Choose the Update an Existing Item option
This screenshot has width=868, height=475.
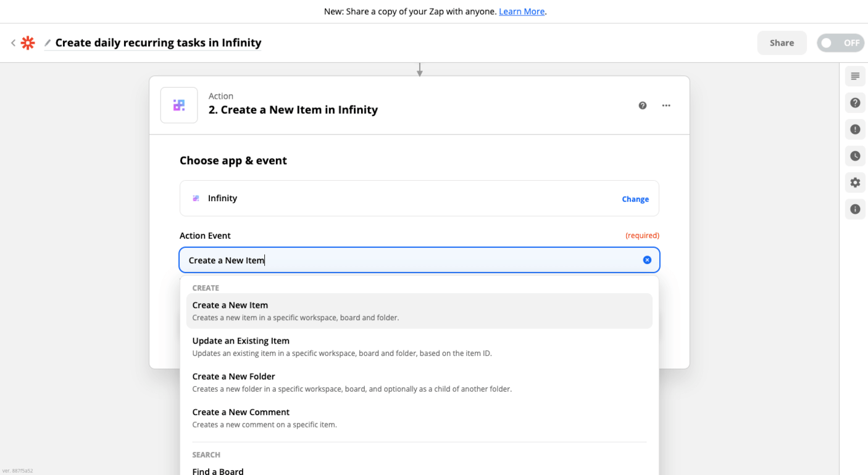coord(419,347)
